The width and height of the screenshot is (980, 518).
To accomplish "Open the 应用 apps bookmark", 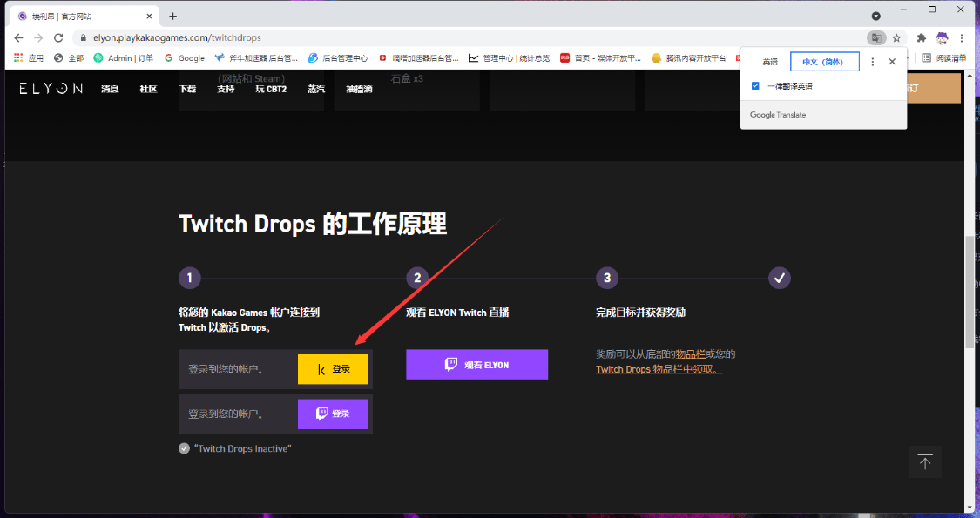I will click(x=28, y=58).
